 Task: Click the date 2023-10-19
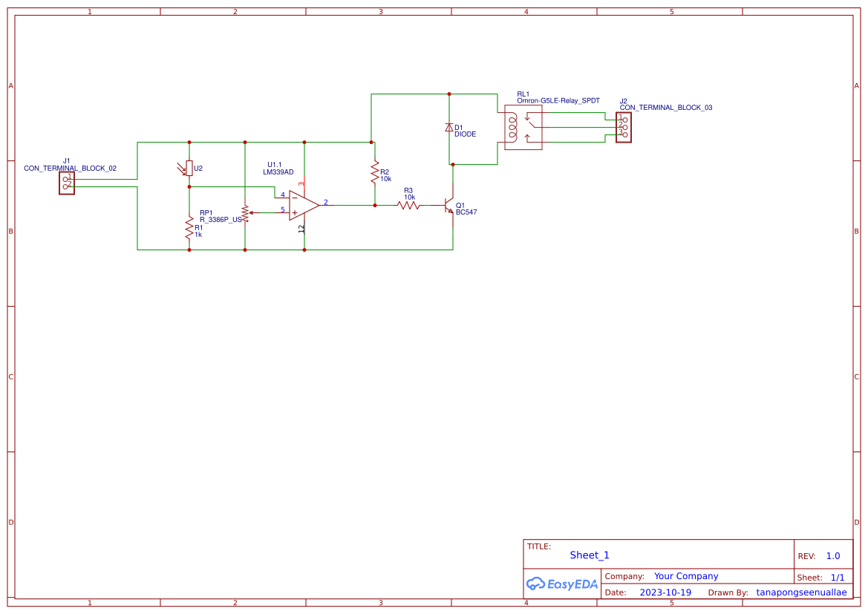click(666, 592)
